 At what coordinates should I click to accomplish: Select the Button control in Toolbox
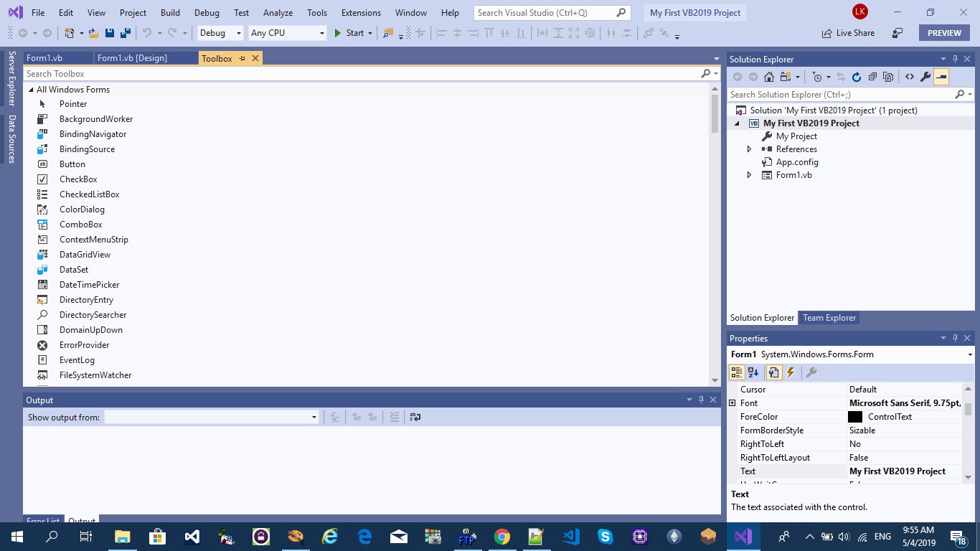[x=72, y=164]
